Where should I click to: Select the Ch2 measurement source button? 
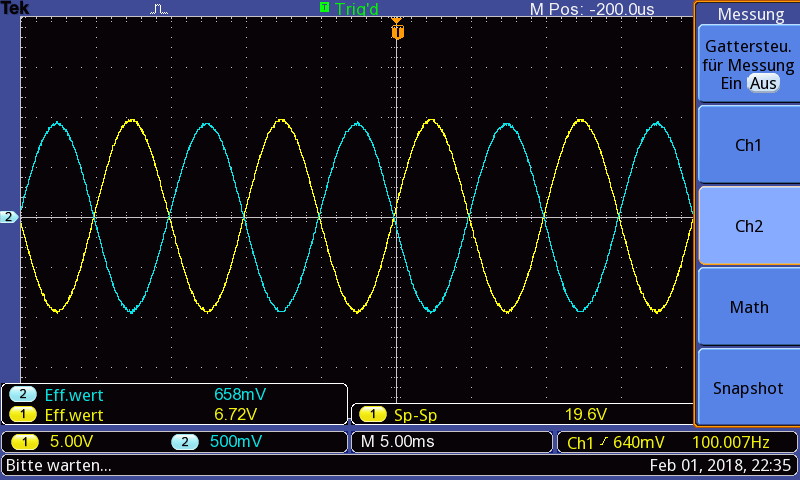tap(748, 225)
